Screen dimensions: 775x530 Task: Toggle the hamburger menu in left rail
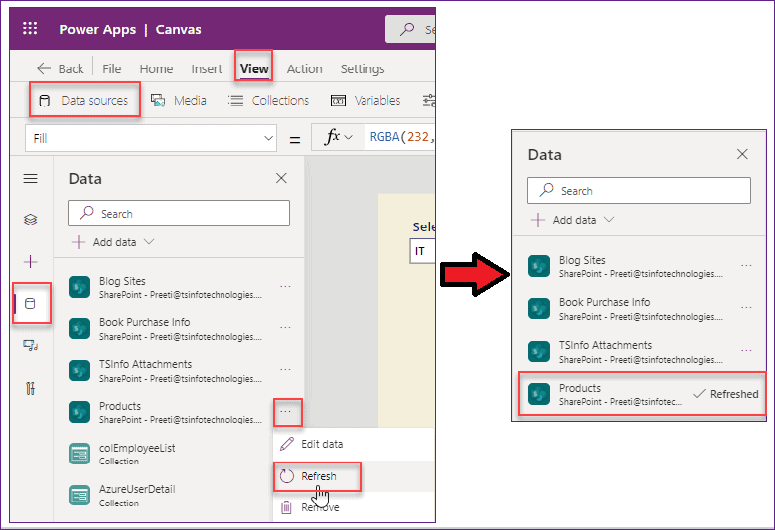point(31,178)
